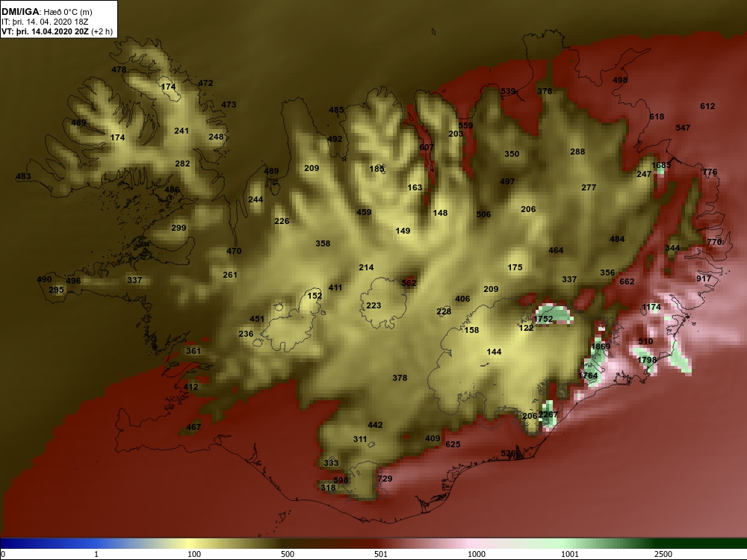The height and width of the screenshot is (560, 747).
Task: Click the map value 1764
Action: click(588, 376)
